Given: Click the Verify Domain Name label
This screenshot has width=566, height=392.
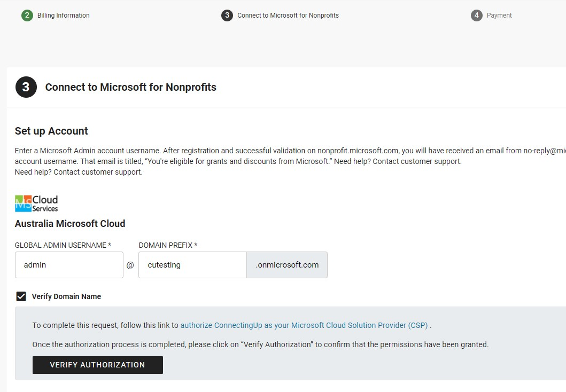Looking at the screenshot, I should [66, 296].
